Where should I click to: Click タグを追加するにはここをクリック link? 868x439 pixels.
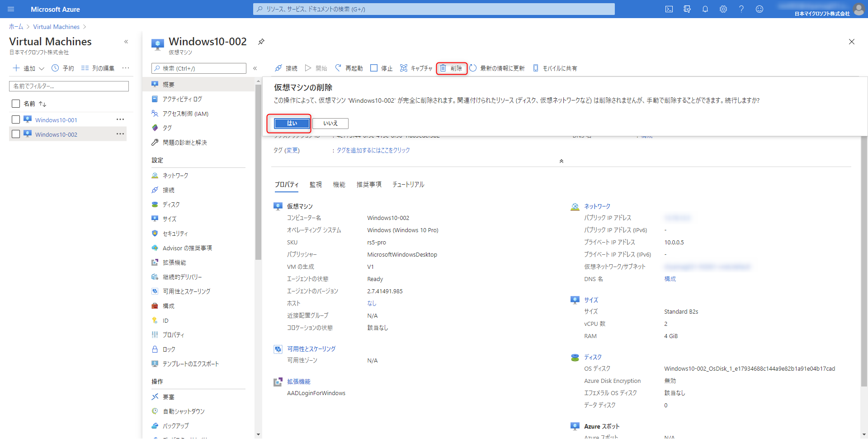pyautogui.click(x=373, y=150)
